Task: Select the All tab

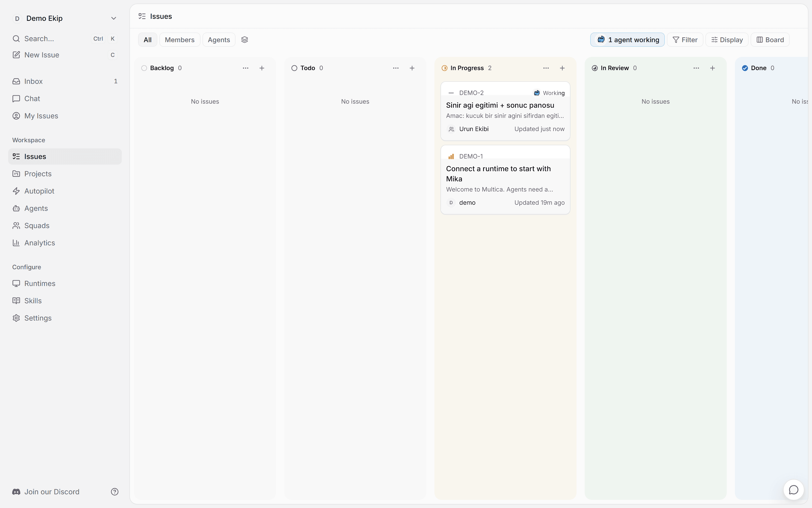Action: point(148,40)
